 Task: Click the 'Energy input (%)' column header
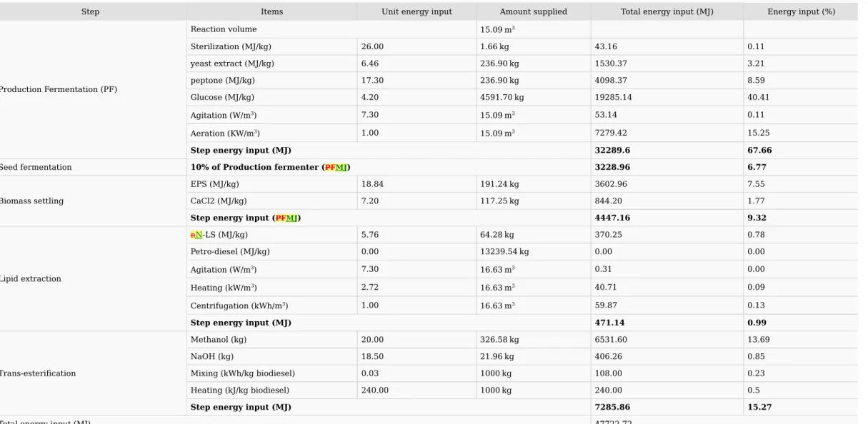pyautogui.click(x=801, y=11)
